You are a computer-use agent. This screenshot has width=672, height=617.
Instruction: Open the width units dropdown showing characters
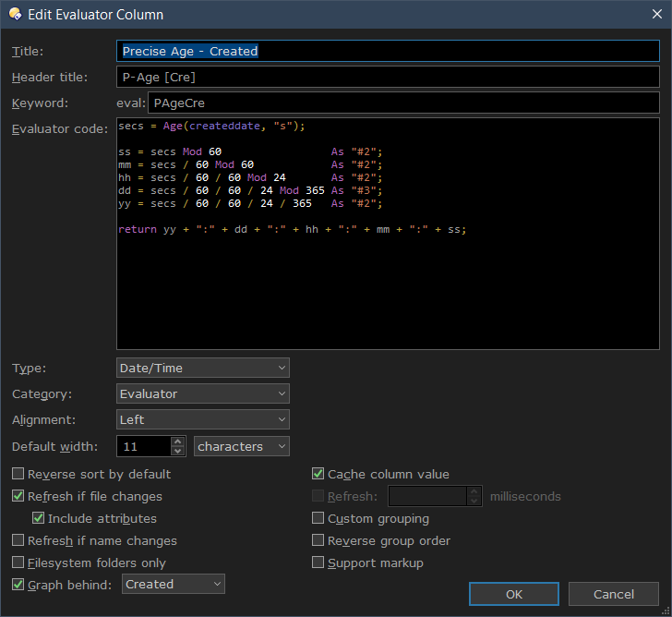pyautogui.click(x=242, y=447)
